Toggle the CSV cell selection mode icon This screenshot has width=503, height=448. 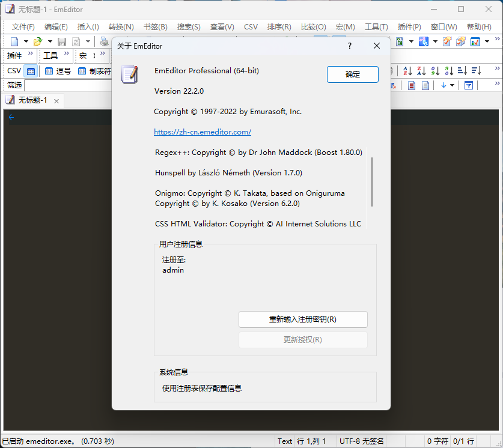click(x=31, y=71)
